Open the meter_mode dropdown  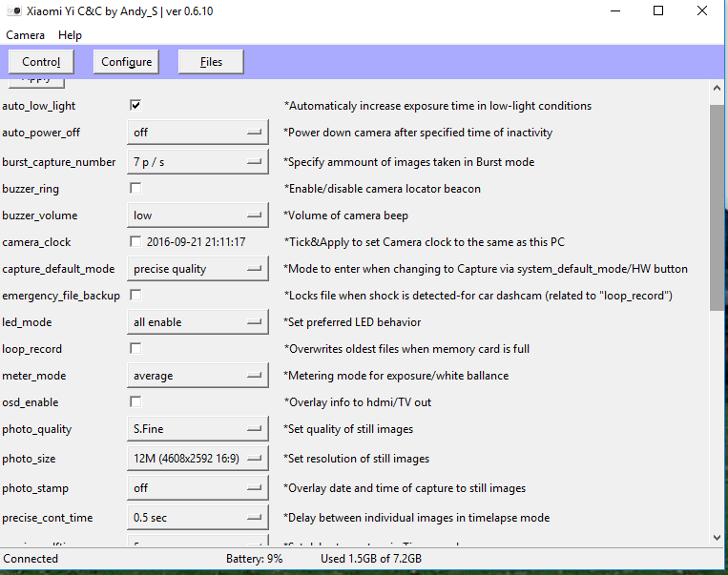(x=198, y=376)
